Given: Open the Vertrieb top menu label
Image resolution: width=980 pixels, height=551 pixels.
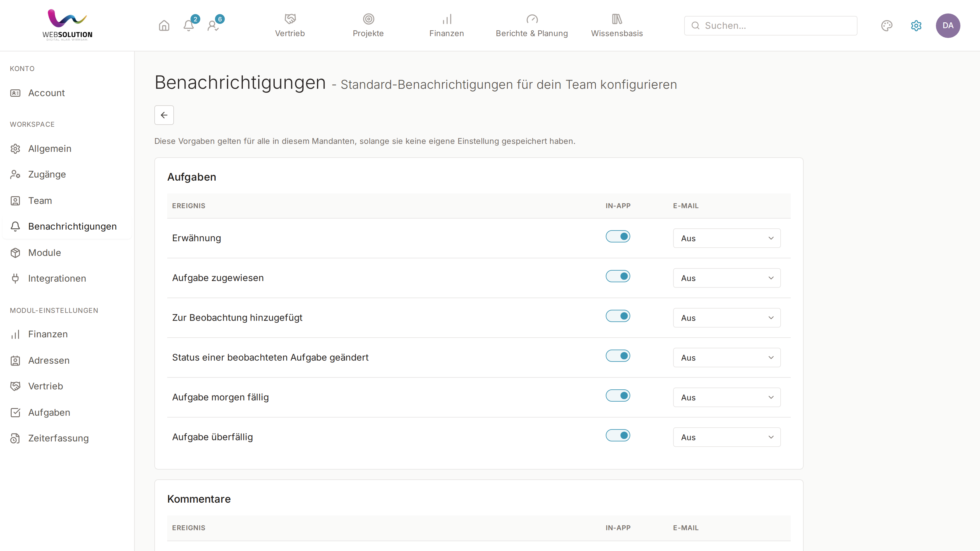Looking at the screenshot, I should 290,33.
